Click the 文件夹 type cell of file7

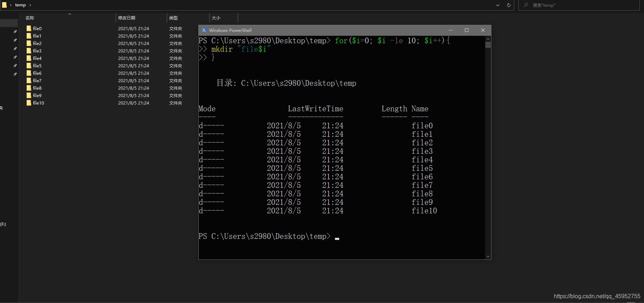point(176,80)
